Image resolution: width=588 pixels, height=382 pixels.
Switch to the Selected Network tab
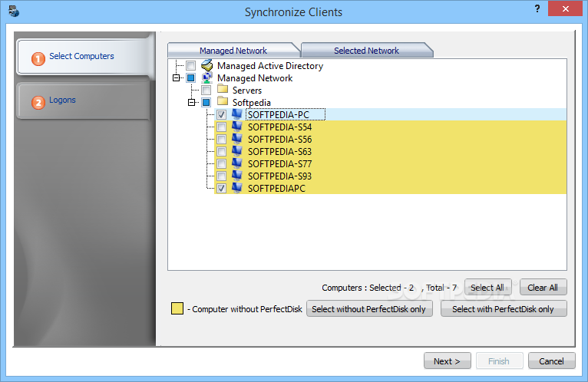[366, 50]
